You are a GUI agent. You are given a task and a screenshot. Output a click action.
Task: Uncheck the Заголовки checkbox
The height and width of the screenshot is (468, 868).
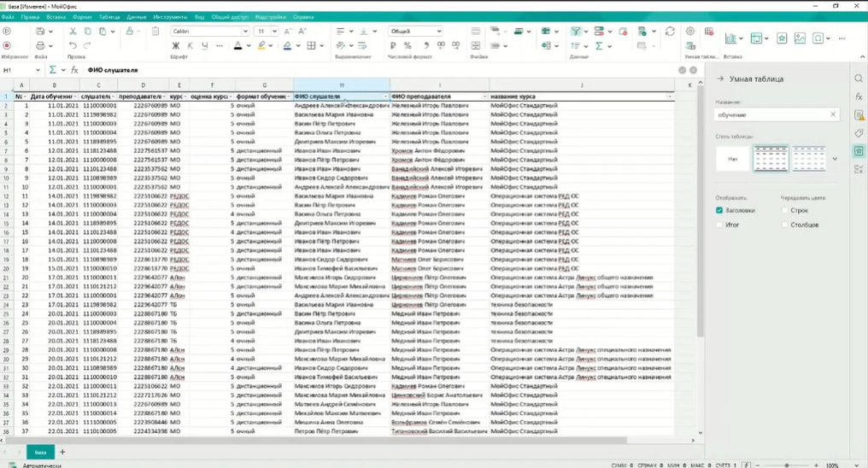tap(719, 210)
